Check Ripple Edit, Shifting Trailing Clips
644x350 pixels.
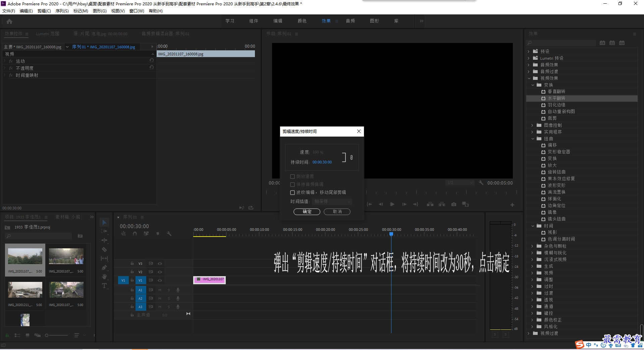(292, 193)
